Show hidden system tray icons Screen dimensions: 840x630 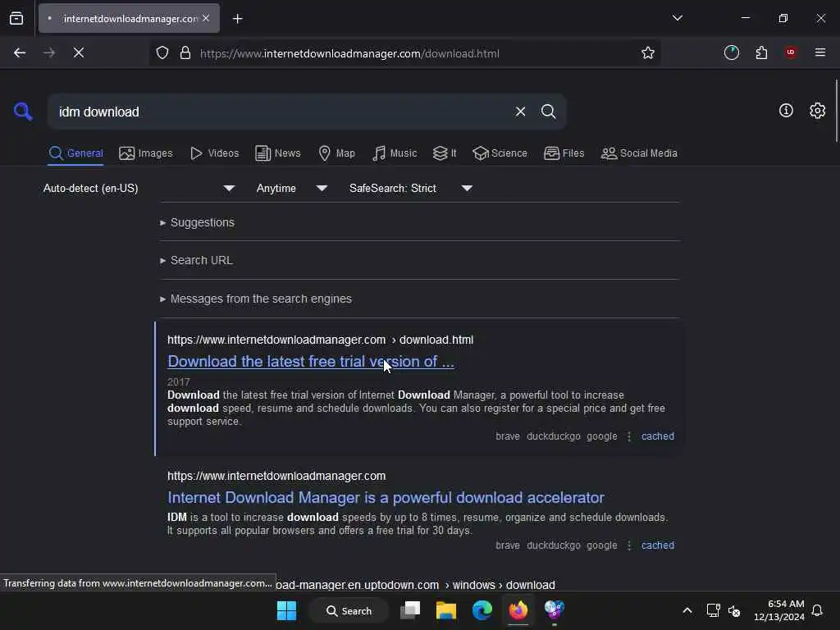[x=687, y=610]
